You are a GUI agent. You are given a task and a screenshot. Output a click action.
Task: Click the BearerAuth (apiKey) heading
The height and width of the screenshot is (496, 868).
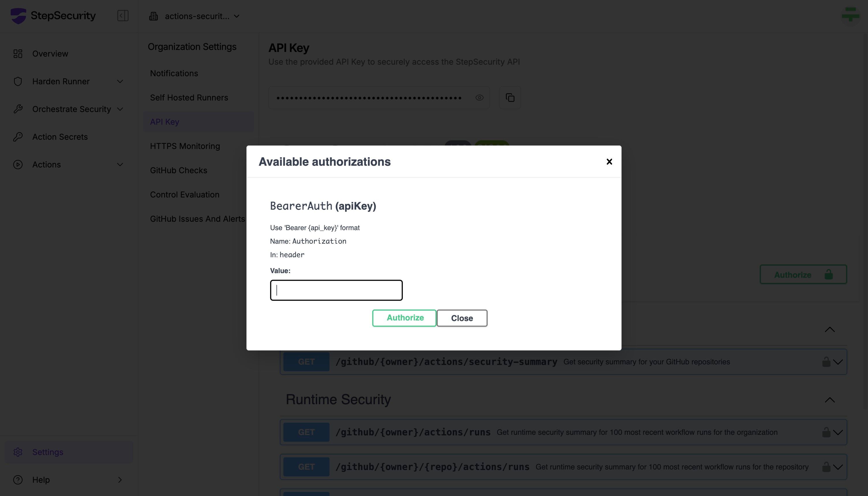(323, 206)
